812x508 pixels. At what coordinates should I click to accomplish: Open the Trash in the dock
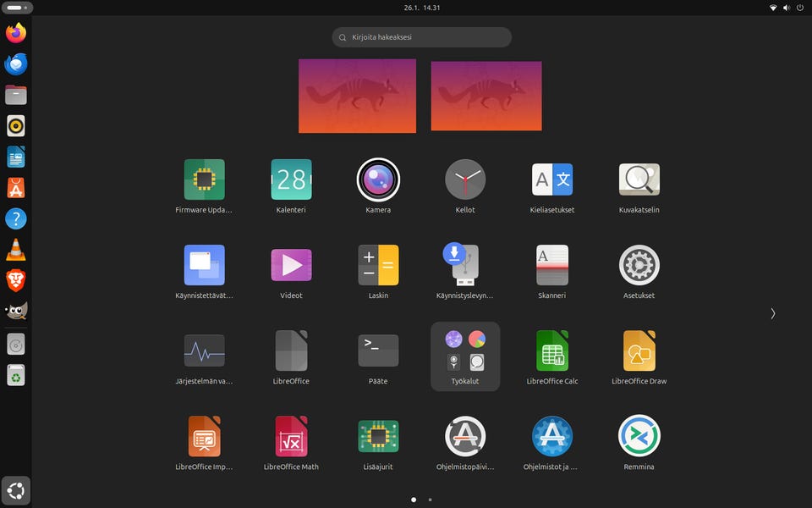pos(16,375)
